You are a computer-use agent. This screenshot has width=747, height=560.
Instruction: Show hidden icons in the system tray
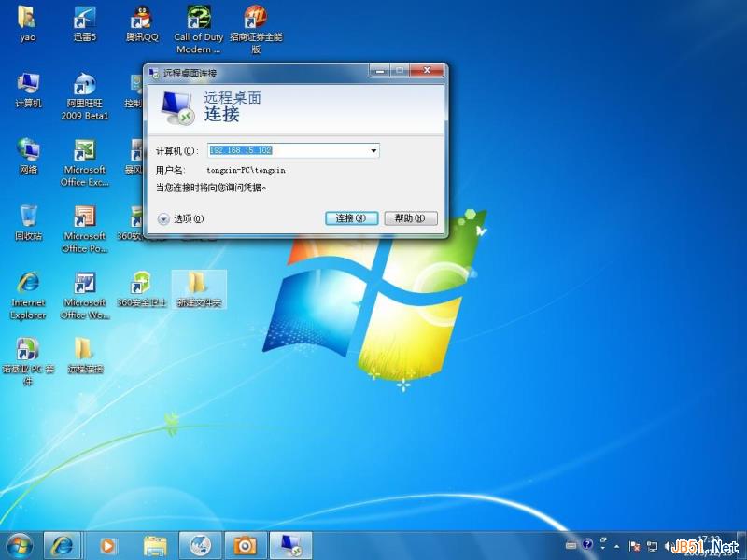pyautogui.click(x=615, y=546)
